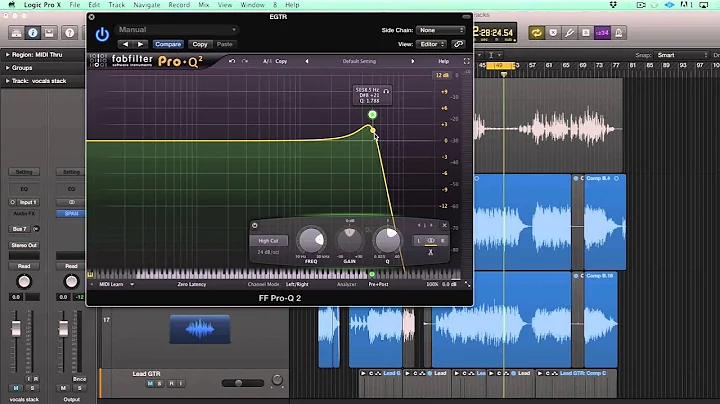Screen dimensions: 720x404
Task: Open the Logic Pro X menu
Action: (x=42, y=5)
